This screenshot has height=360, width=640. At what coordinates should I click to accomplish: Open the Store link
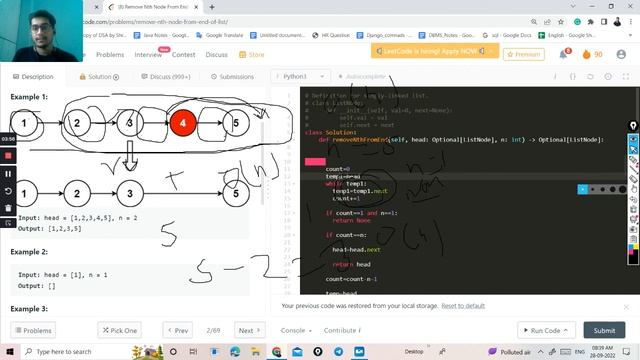click(251, 54)
